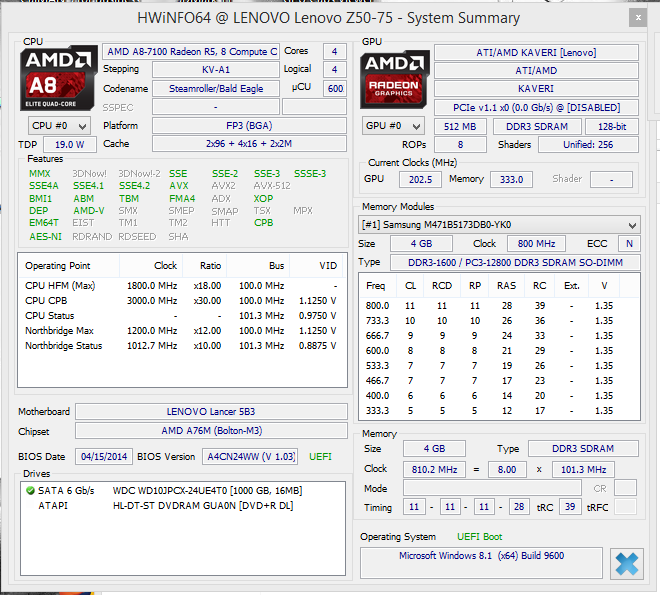
Task: Click the AVX feature label
Action: (x=179, y=186)
